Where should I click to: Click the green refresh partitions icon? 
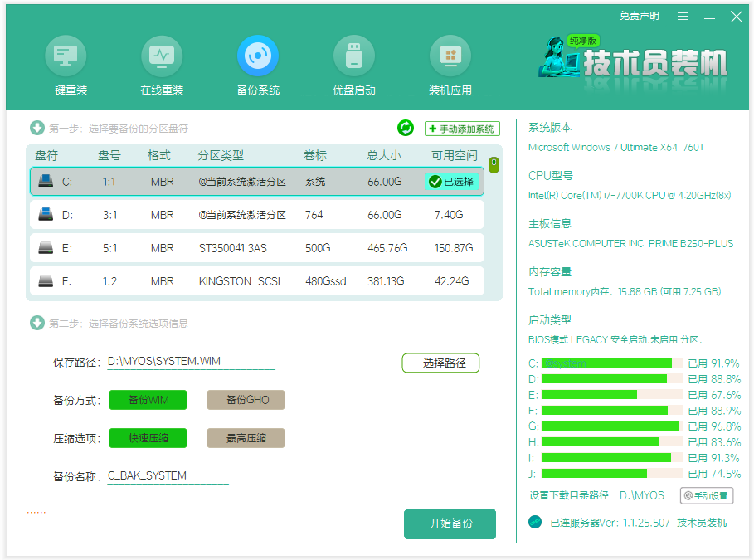(x=406, y=128)
